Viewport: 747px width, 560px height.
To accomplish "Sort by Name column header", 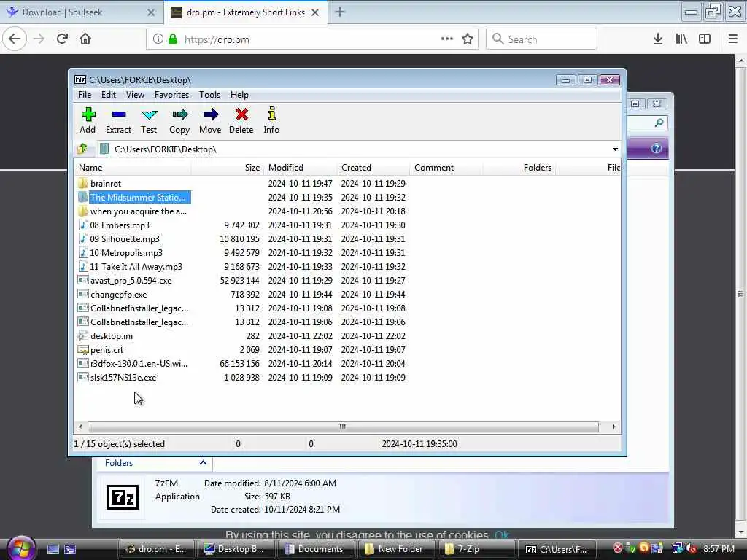I will point(133,168).
